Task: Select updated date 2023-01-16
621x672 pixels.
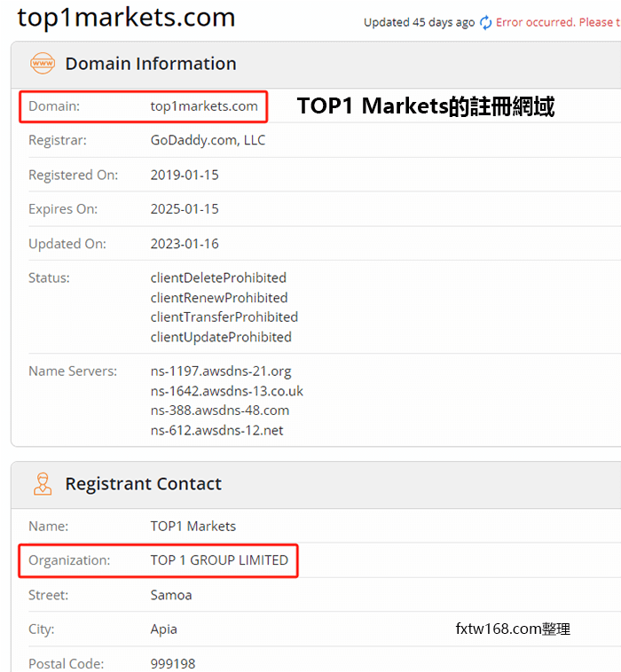Action: [185, 244]
